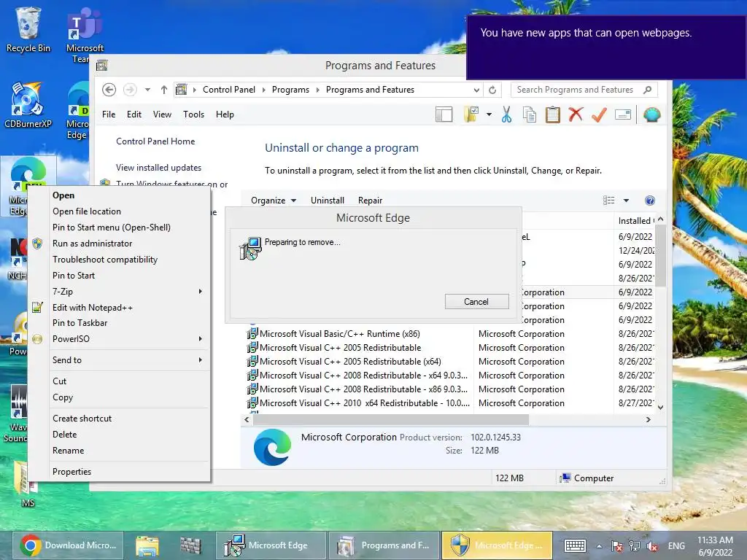Open the Tools menu

pyautogui.click(x=193, y=114)
